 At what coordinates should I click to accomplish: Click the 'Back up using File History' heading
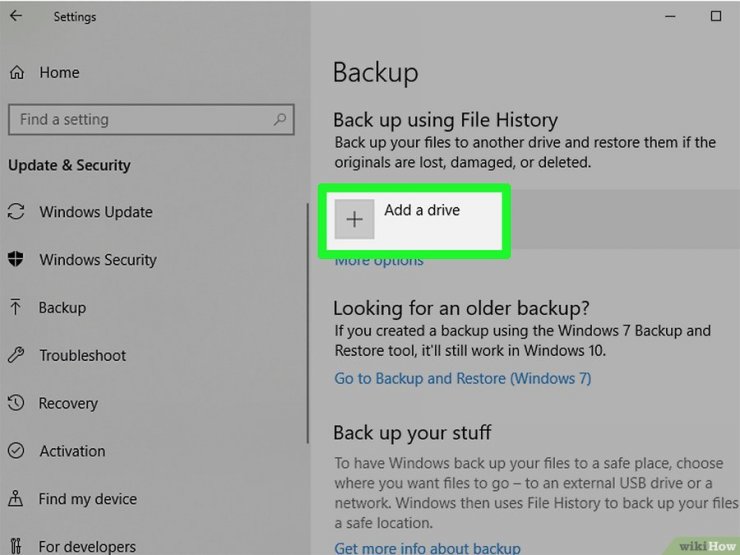point(446,120)
